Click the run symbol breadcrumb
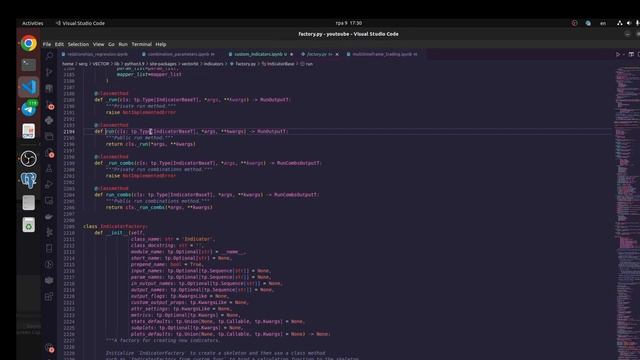The width and height of the screenshot is (640, 360). coord(307,64)
